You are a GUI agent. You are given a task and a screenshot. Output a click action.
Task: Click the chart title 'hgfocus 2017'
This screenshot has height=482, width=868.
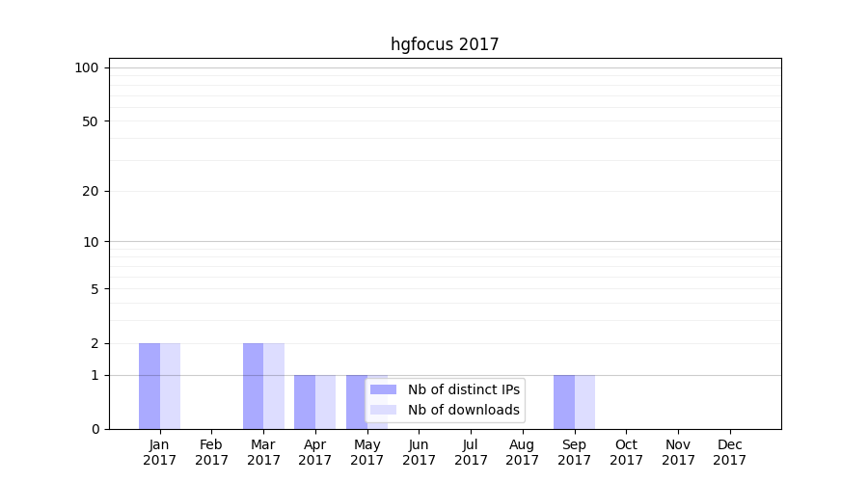pyautogui.click(x=445, y=44)
